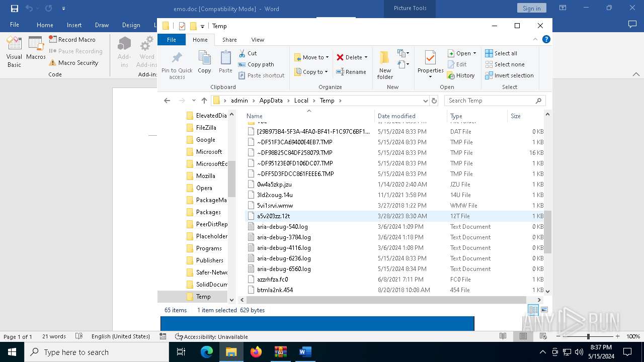Click the red Delete icon
The image size is (644, 362).
point(340,57)
